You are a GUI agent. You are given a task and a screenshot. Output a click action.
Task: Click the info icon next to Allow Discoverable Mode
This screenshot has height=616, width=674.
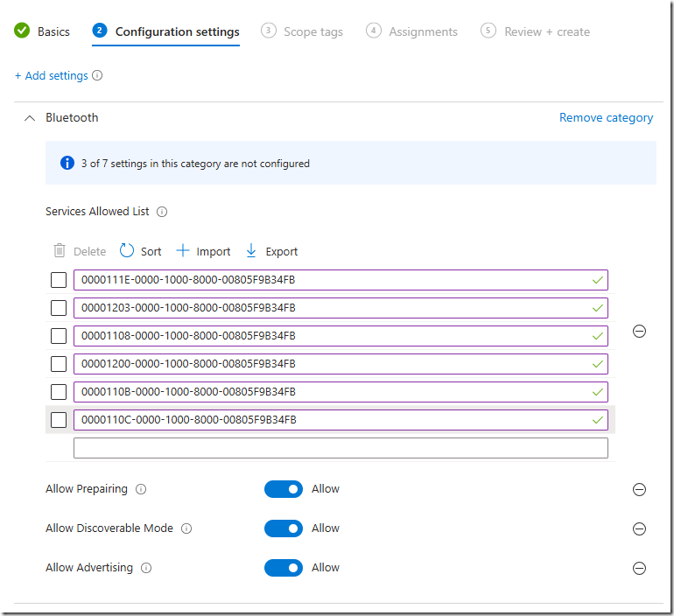click(186, 528)
